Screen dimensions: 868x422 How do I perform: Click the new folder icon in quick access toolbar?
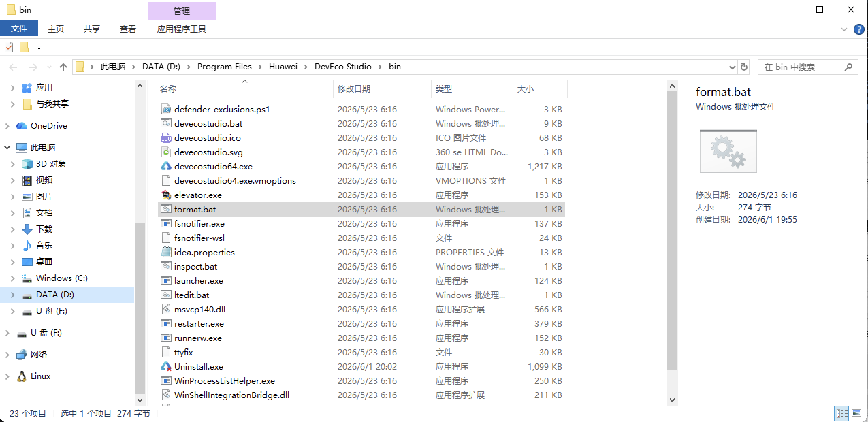pyautogui.click(x=24, y=47)
